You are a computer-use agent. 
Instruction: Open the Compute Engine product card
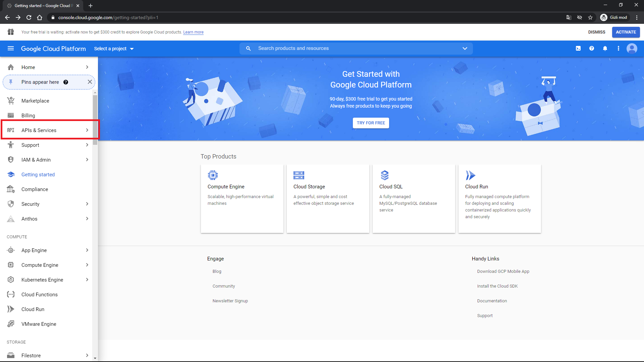coord(242,199)
